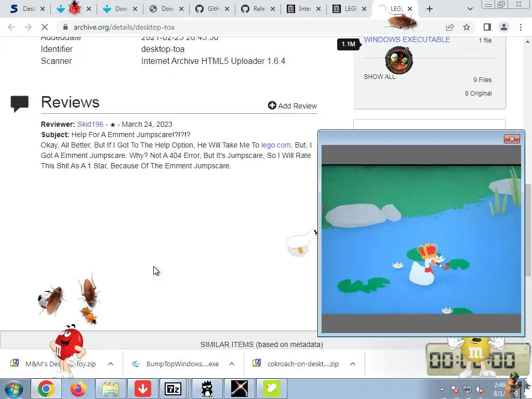The height and width of the screenshot is (399, 532).
Task: Open the 8 Original files link
Action: click(478, 94)
